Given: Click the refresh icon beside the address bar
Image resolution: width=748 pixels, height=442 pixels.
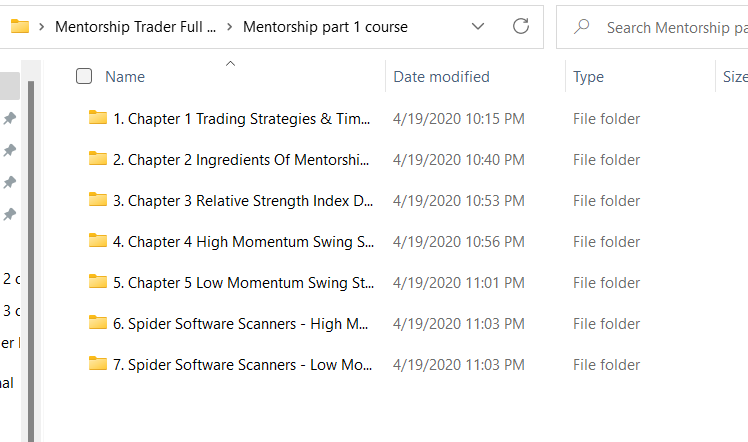Looking at the screenshot, I should tap(520, 27).
